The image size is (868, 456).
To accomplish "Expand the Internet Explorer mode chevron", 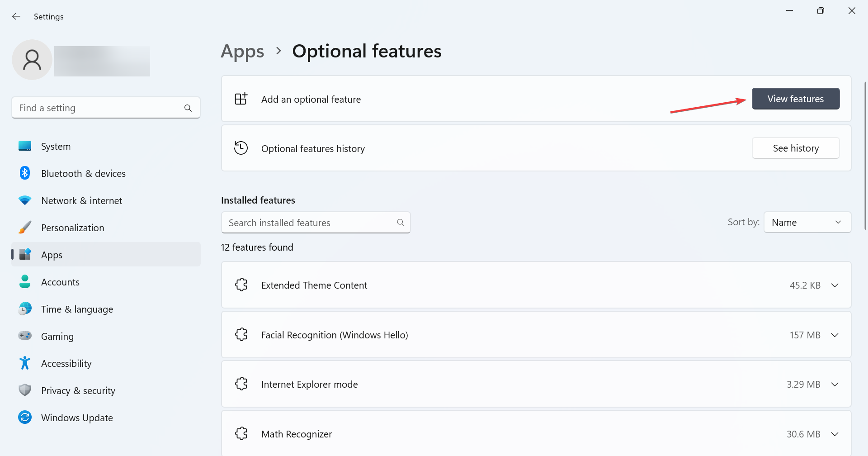I will pos(835,385).
